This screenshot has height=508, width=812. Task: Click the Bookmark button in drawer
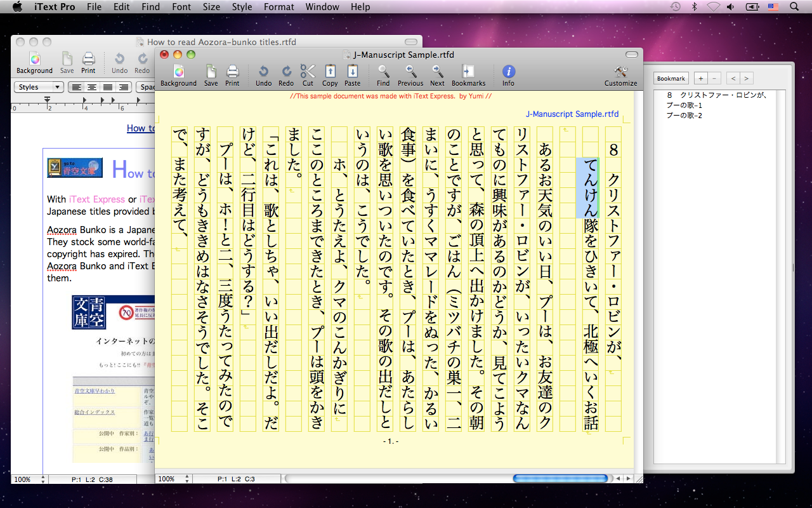coord(671,79)
